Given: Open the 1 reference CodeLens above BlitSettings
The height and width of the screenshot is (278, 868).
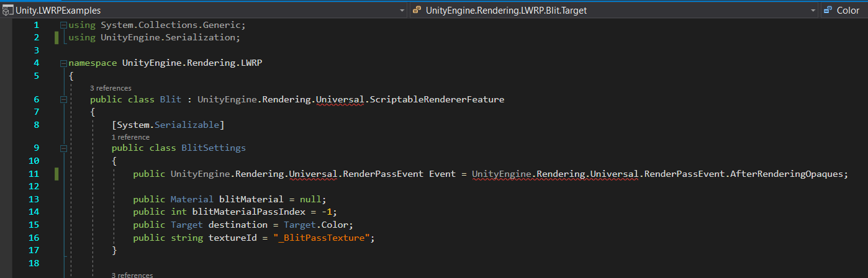Looking at the screenshot, I should (130, 137).
